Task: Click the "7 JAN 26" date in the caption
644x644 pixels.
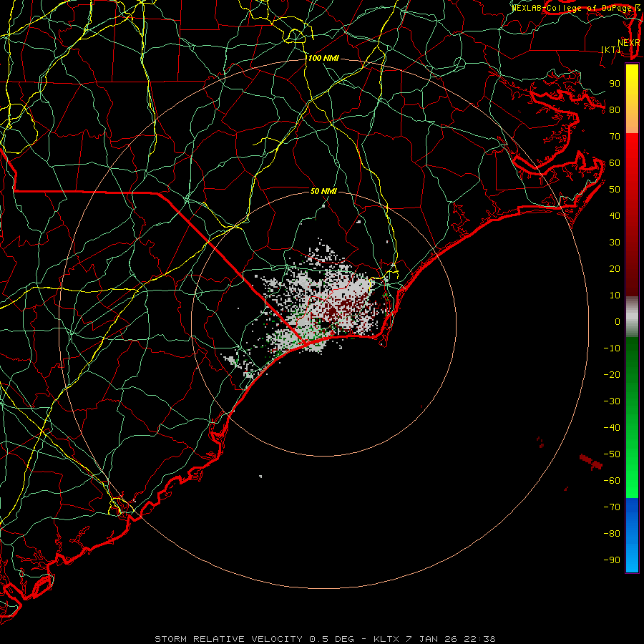Action: click(431, 639)
